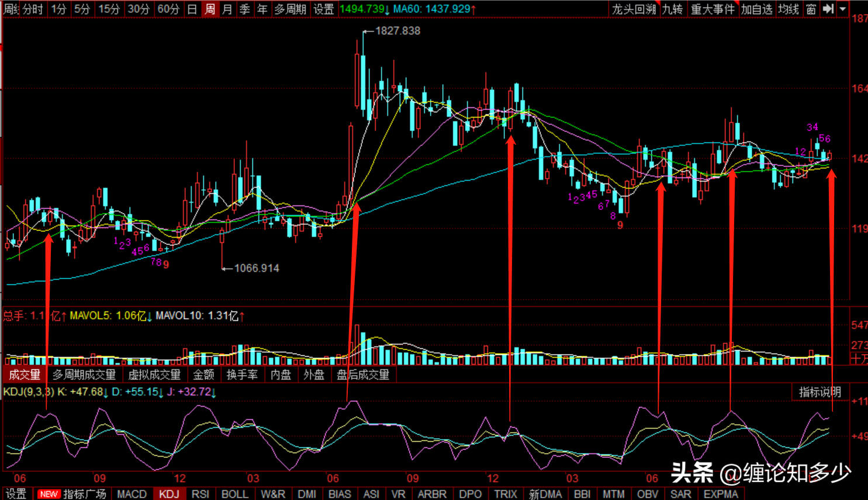Open the 重大事件 major events button
868x500 pixels.
point(713,9)
